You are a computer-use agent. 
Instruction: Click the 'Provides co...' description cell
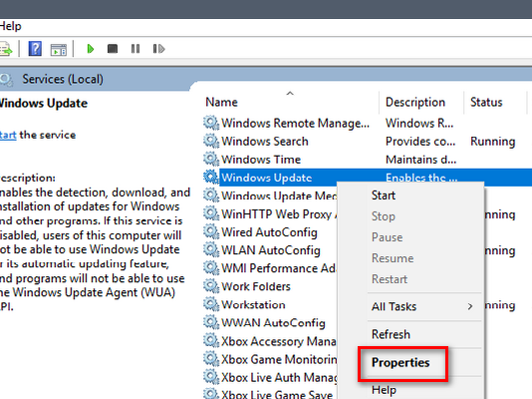coord(420,142)
